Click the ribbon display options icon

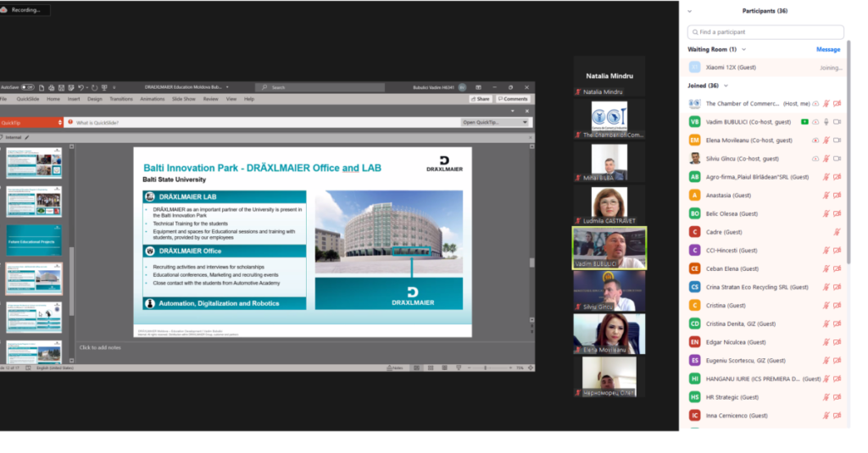[478, 87]
